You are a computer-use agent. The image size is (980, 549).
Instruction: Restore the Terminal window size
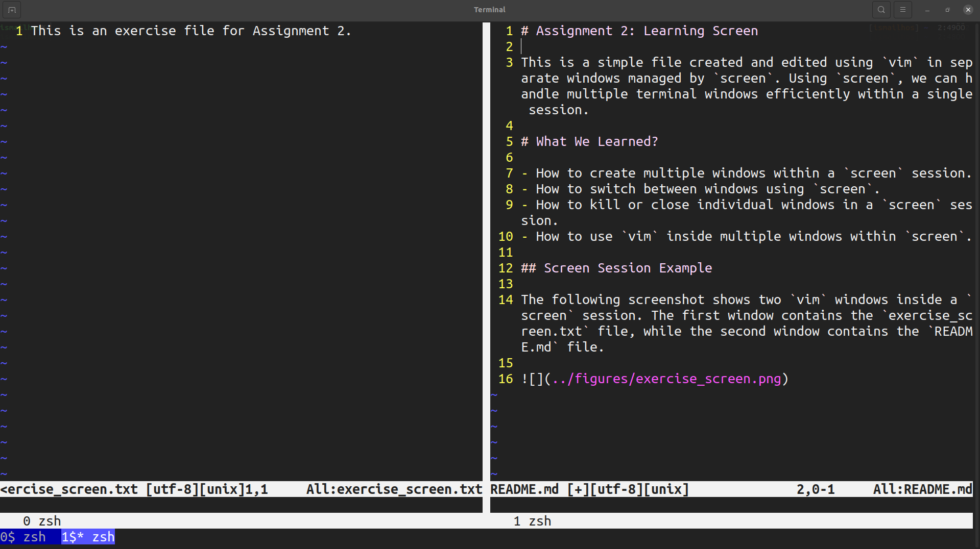(x=947, y=10)
